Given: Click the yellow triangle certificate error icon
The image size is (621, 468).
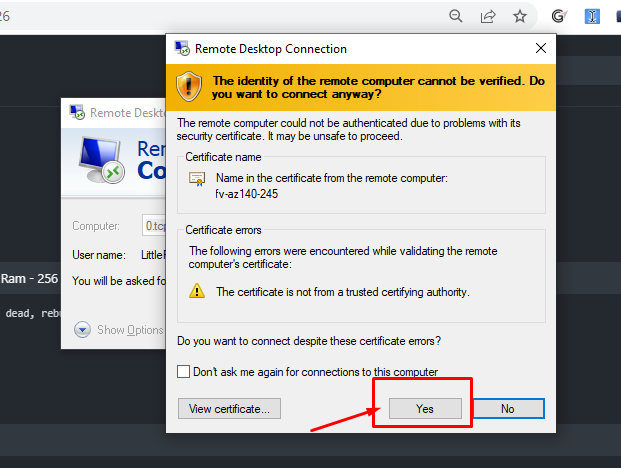Looking at the screenshot, I should click(197, 291).
